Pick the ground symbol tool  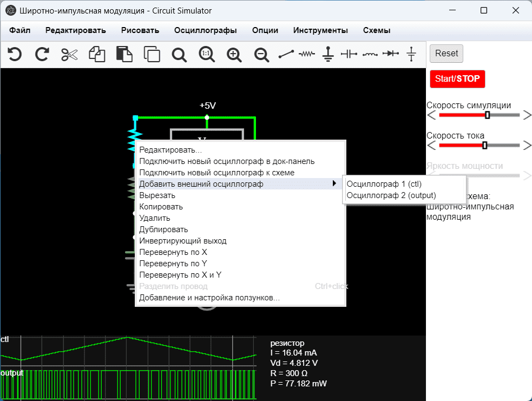[327, 54]
